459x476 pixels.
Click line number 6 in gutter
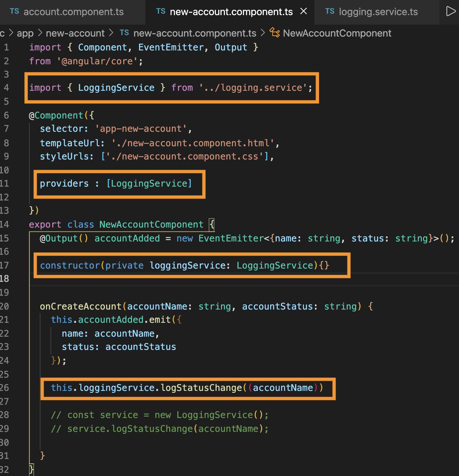6,115
